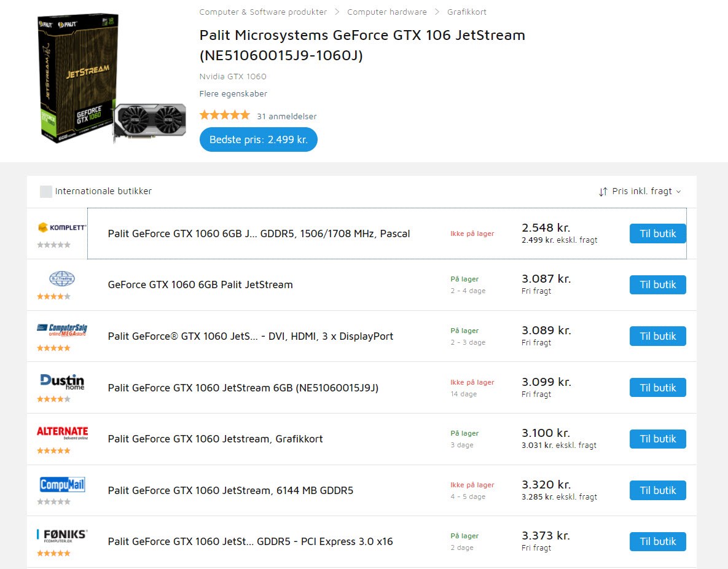Open the ComputerSalg store logo

tap(61, 330)
